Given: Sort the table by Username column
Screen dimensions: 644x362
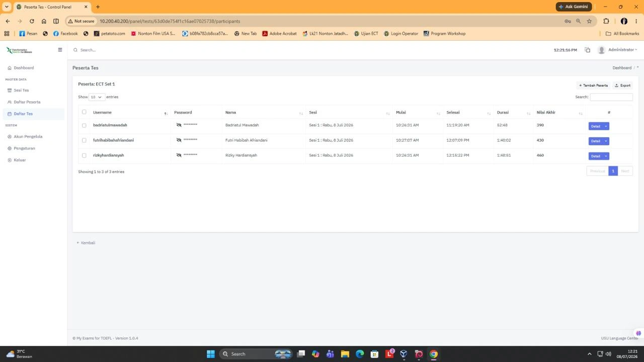Looking at the screenshot, I should (129, 113).
